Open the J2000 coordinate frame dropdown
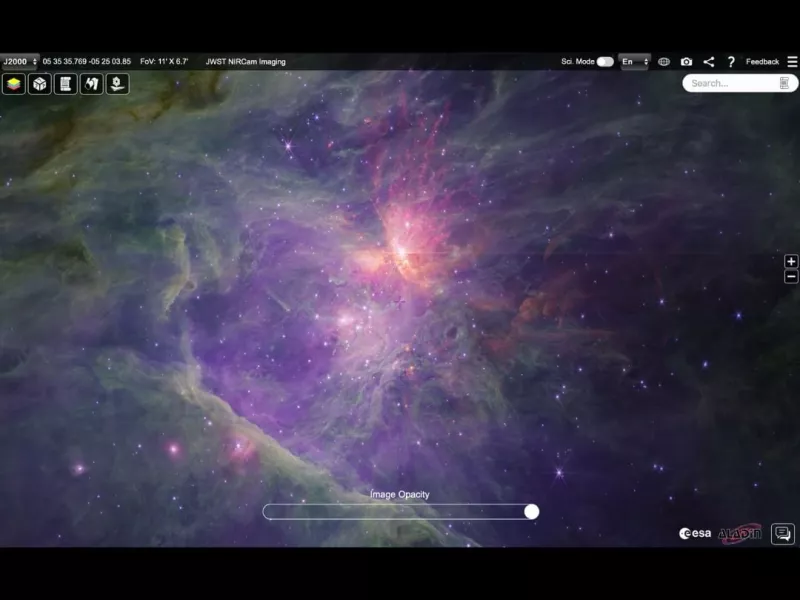800x600 pixels. pos(20,62)
